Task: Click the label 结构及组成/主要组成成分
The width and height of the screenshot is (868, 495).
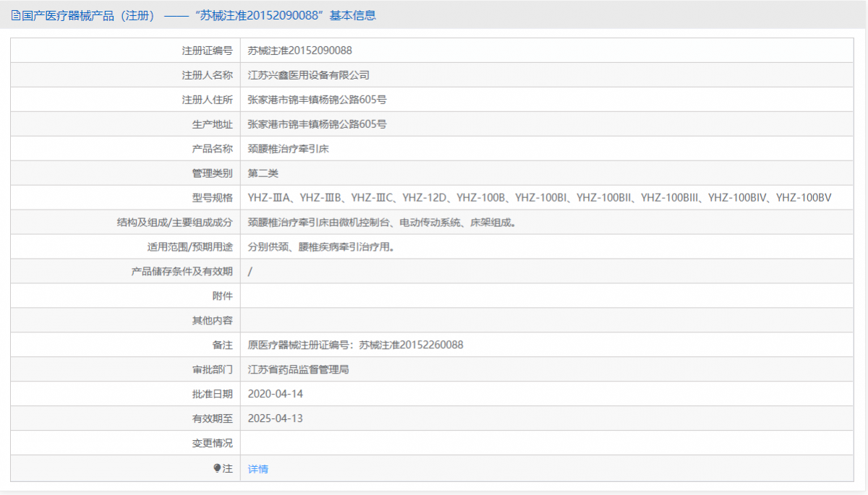Action: coord(175,223)
